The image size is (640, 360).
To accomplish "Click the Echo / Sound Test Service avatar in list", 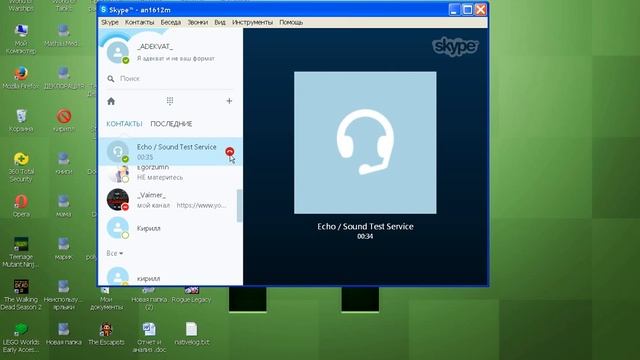I will click(x=118, y=151).
